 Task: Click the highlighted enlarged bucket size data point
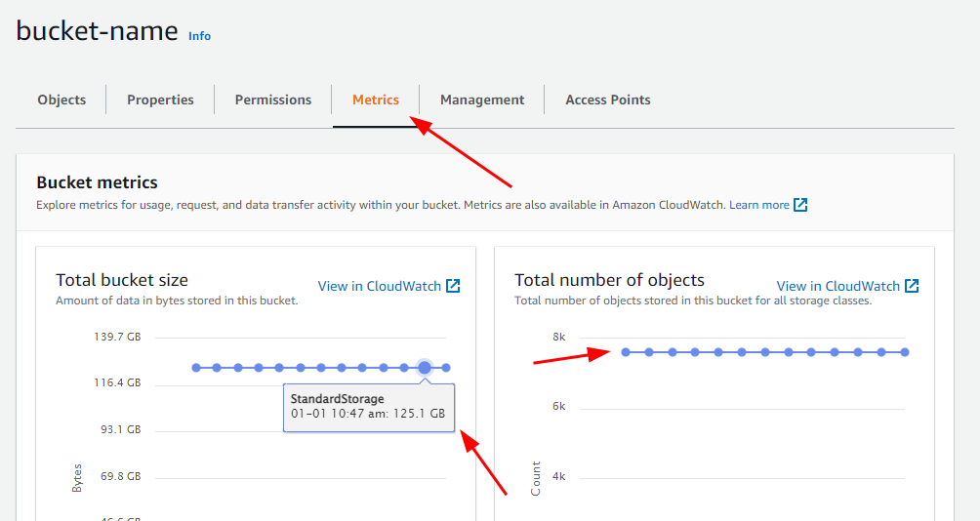point(425,367)
